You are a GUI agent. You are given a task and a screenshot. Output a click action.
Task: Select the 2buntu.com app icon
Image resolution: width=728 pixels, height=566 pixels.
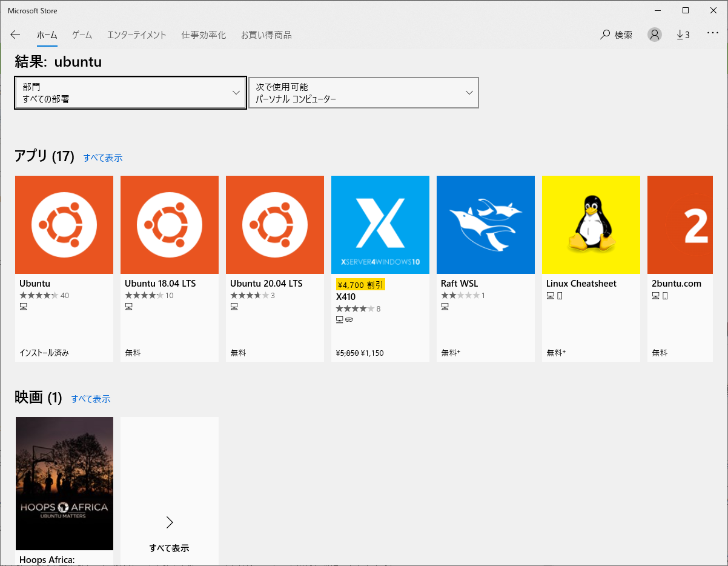[x=680, y=224]
